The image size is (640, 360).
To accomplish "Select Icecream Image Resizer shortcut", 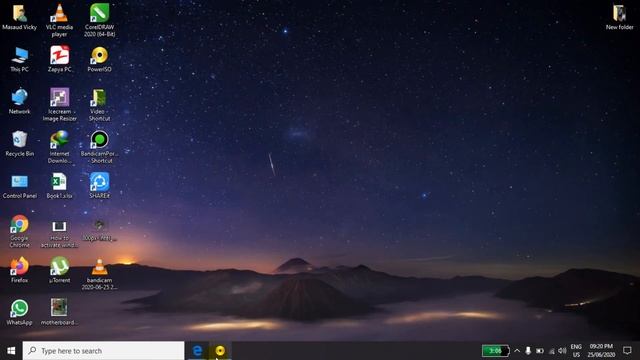I will (x=60, y=105).
